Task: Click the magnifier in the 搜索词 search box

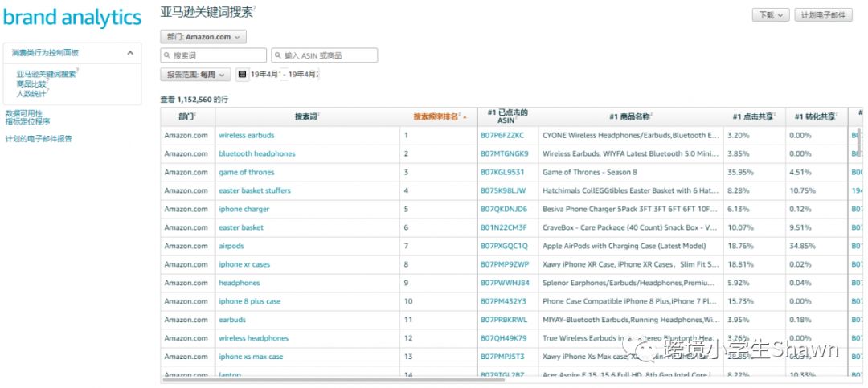Action: pyautogui.click(x=166, y=56)
